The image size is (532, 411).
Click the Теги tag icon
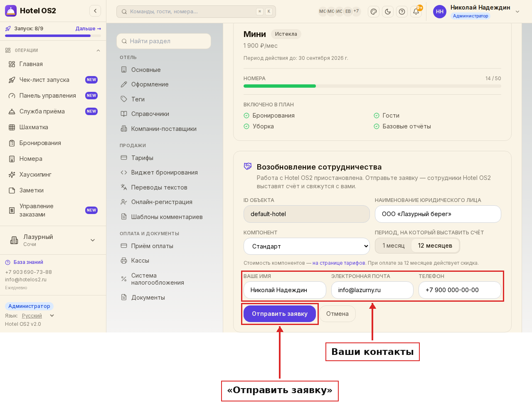click(124, 99)
